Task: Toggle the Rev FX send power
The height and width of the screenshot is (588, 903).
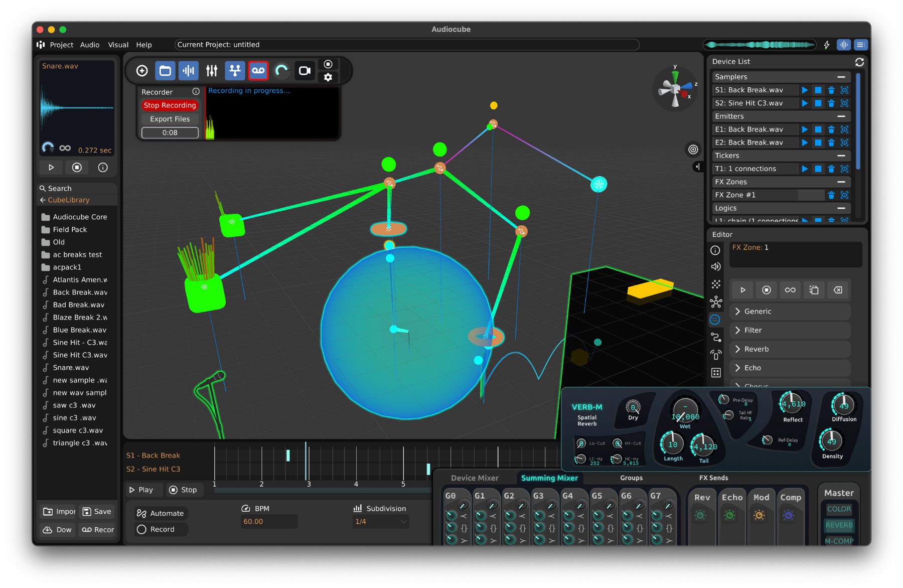Action: point(700,515)
